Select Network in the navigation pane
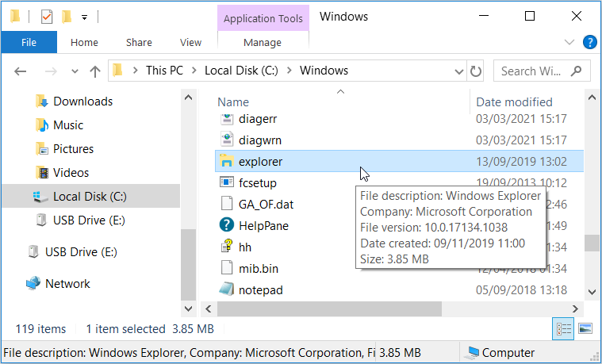 pyautogui.click(x=67, y=284)
